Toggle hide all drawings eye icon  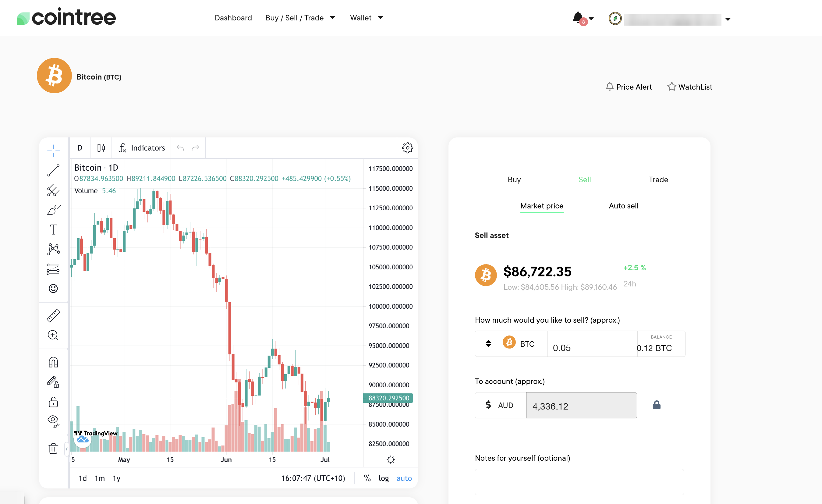(x=53, y=421)
